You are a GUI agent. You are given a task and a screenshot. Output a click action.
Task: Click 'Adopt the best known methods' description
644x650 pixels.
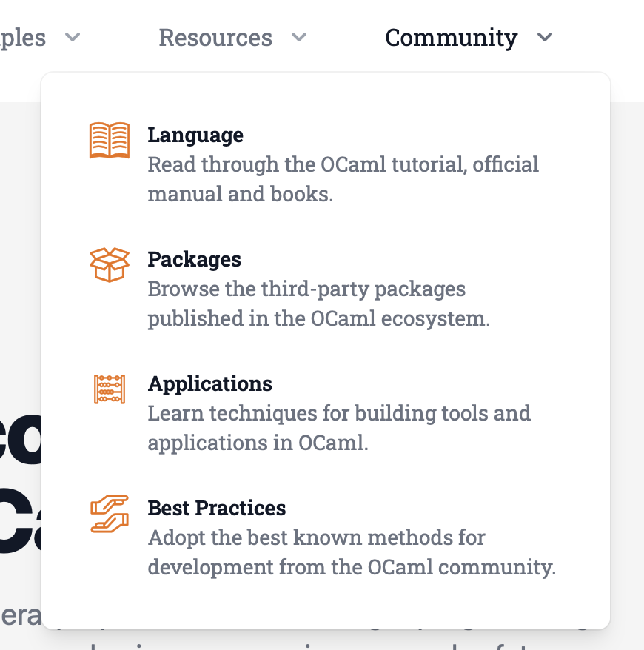352,552
